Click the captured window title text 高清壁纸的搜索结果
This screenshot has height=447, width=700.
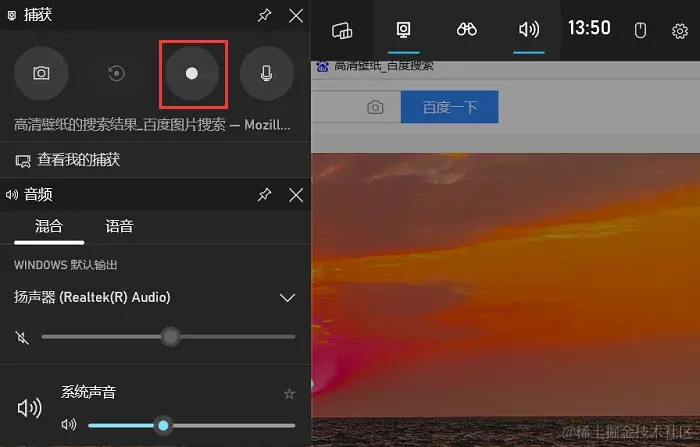click(152, 125)
